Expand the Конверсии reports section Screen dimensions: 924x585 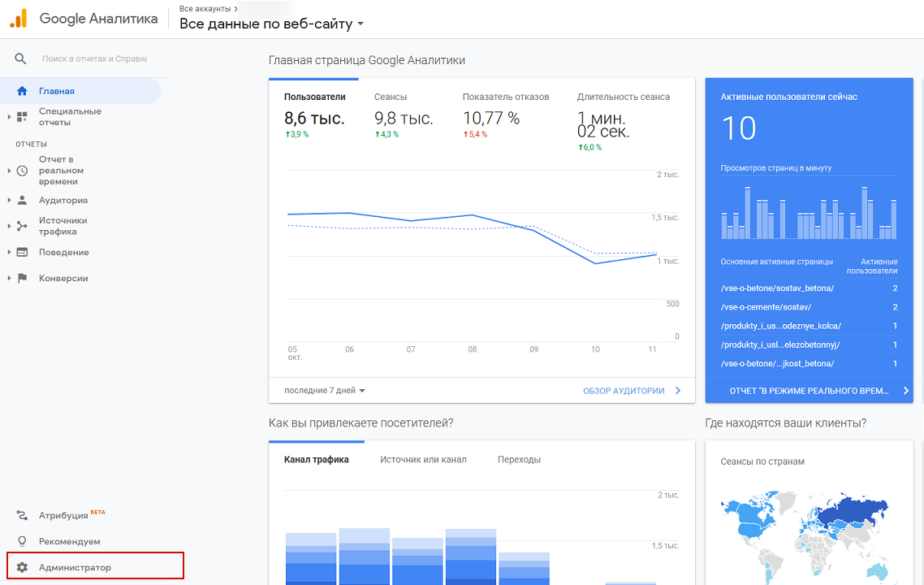[9, 278]
